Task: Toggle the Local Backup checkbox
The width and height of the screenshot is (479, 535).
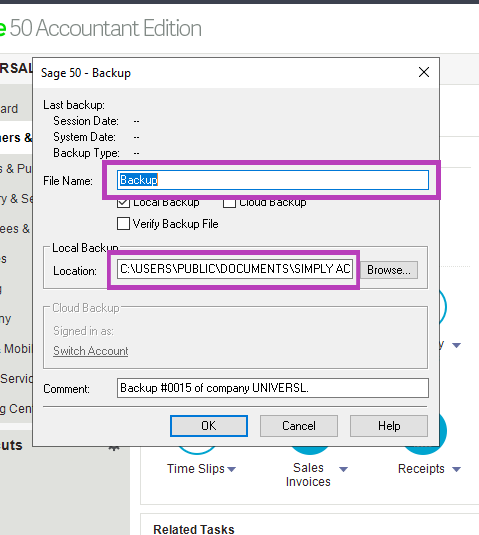Action: (x=123, y=204)
